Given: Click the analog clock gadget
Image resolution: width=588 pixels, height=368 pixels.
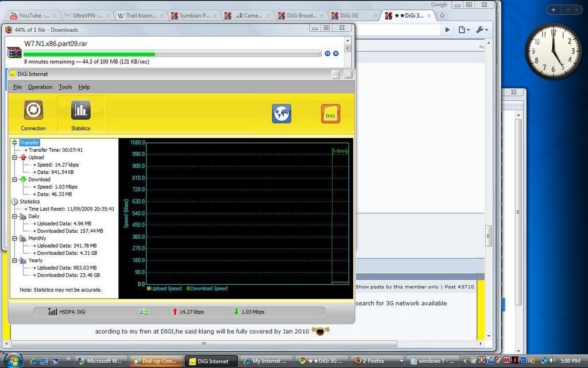Looking at the screenshot, I should (x=553, y=51).
